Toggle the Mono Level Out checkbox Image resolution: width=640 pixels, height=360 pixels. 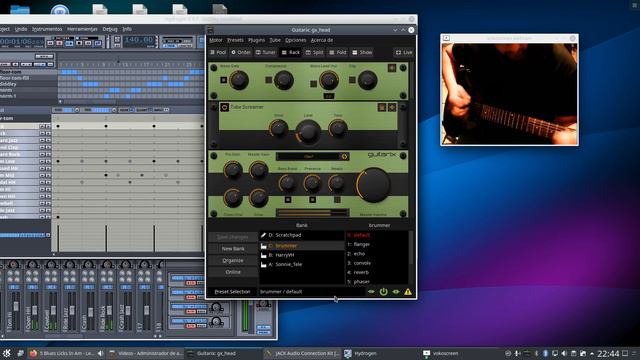point(313,84)
